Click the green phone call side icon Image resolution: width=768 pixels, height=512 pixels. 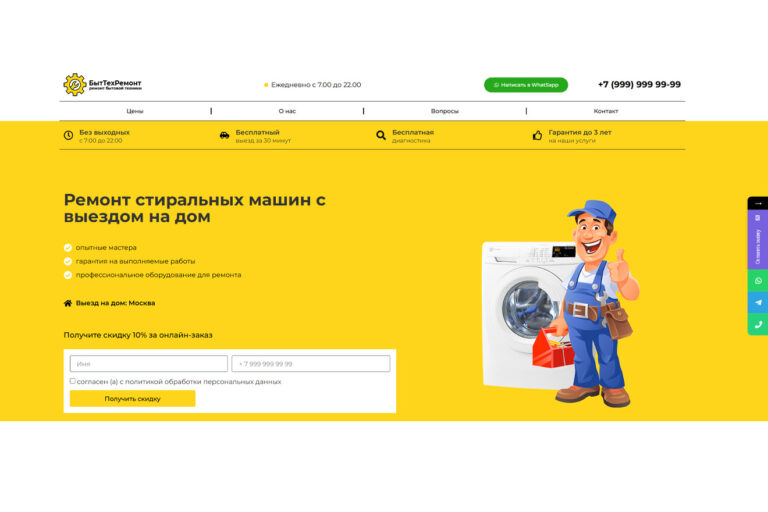tap(758, 324)
